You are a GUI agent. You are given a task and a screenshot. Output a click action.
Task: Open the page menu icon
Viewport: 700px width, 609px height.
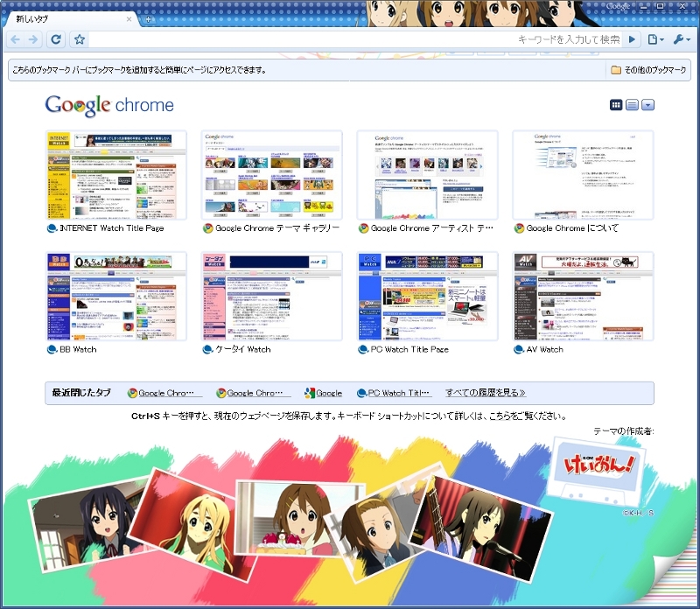click(x=655, y=39)
